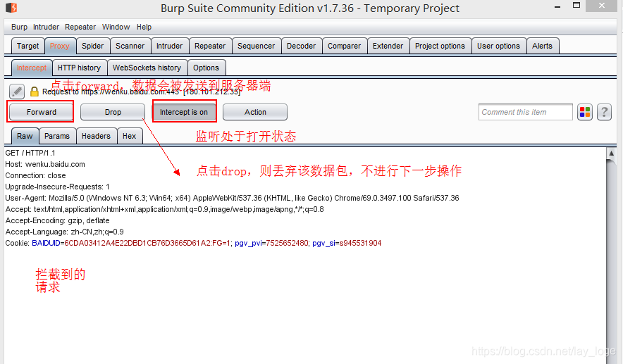Open the Window menu
623x364 pixels.
(x=116, y=27)
